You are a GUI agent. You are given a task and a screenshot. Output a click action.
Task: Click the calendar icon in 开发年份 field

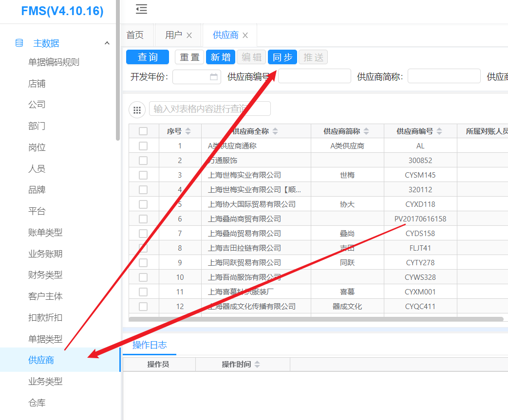click(x=214, y=76)
